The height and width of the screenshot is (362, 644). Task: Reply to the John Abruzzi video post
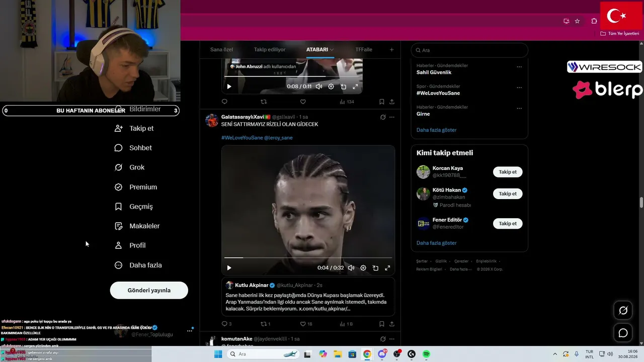(224, 102)
